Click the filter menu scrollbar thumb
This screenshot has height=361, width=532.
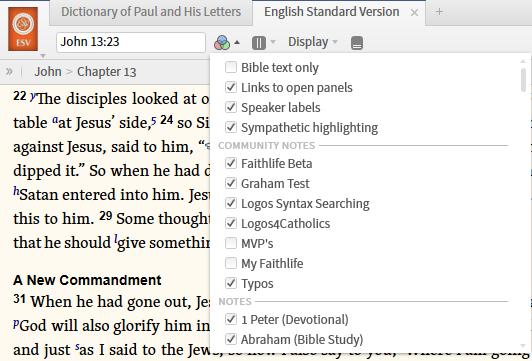pos(523,80)
